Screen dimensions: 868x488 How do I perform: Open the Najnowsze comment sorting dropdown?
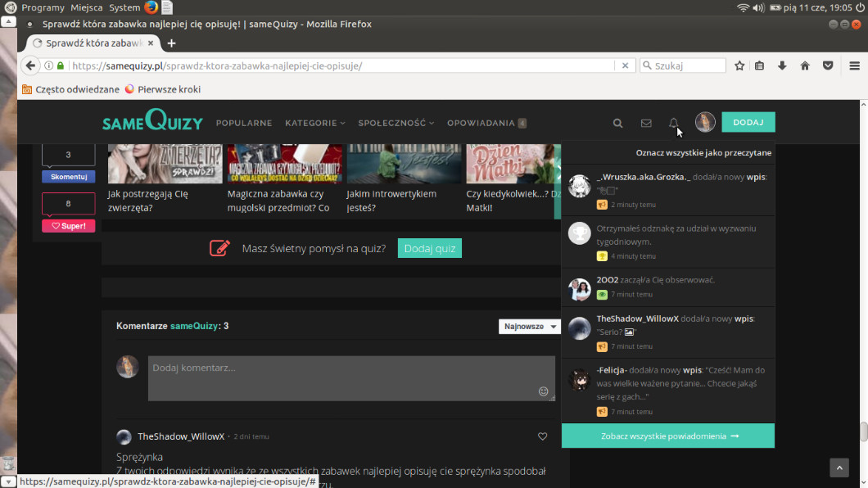529,326
